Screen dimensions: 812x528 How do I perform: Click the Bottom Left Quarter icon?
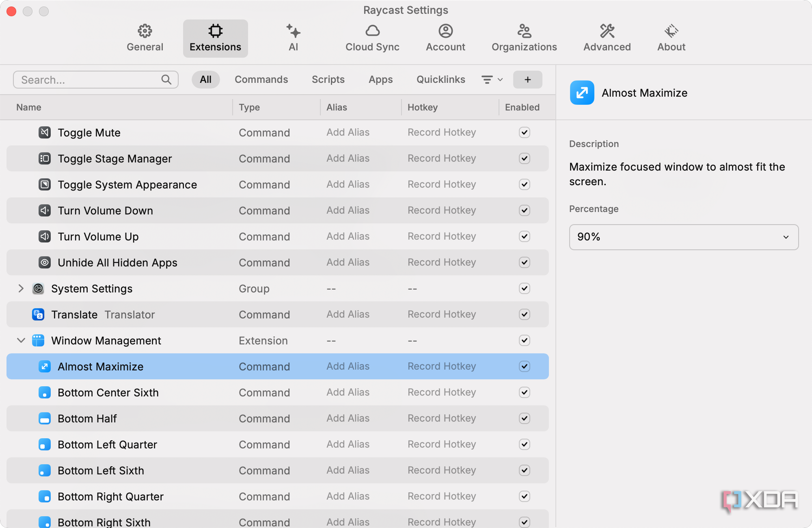[x=45, y=444]
